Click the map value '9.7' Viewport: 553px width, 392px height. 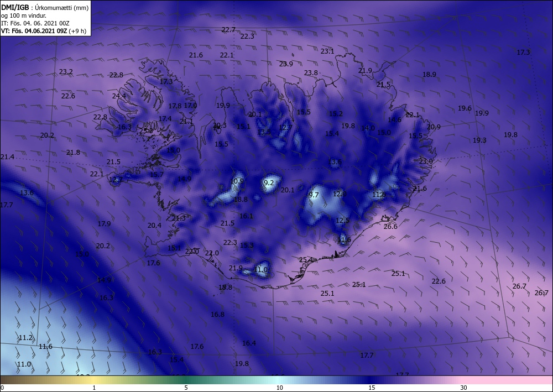(x=313, y=195)
